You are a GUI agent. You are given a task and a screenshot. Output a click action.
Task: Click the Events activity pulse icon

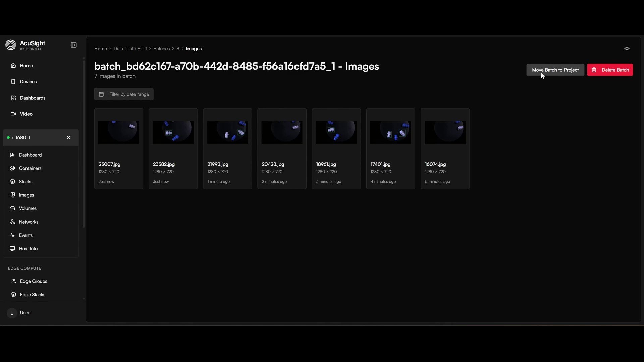point(12,235)
